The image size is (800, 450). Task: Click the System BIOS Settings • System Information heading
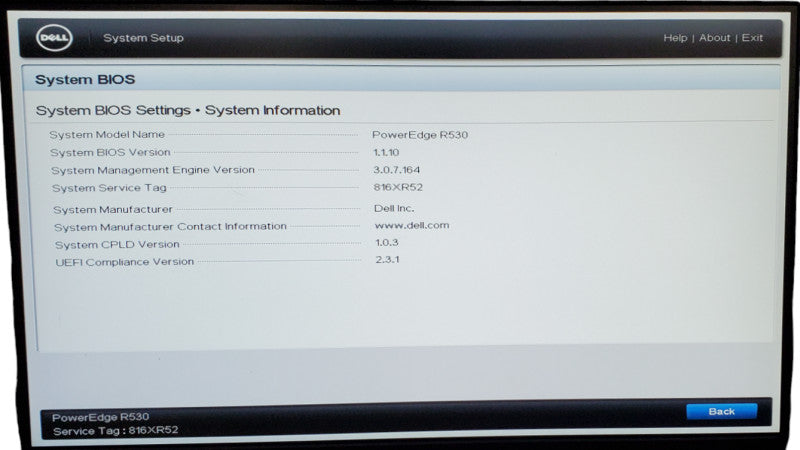pos(188,110)
